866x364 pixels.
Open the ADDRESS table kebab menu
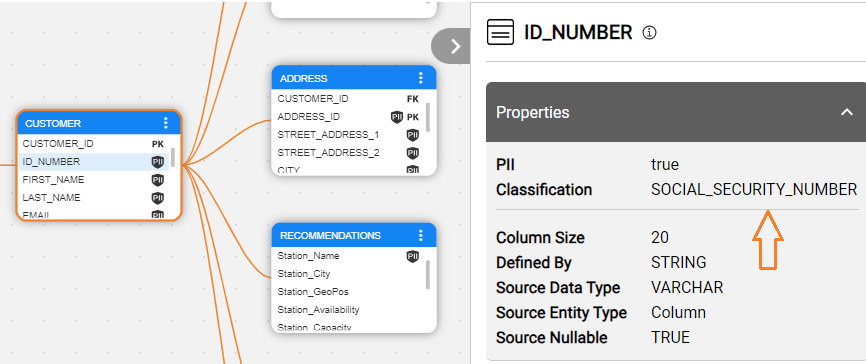point(421,78)
